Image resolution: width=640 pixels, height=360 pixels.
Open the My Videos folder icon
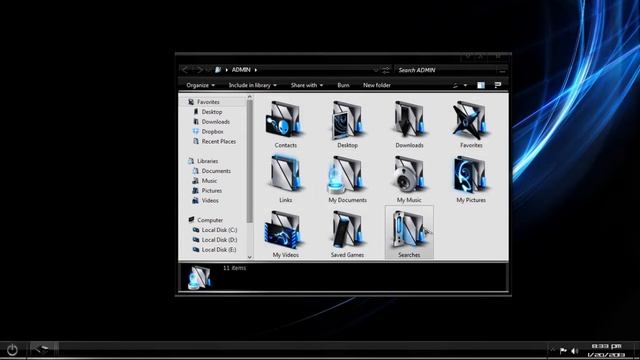click(x=285, y=233)
